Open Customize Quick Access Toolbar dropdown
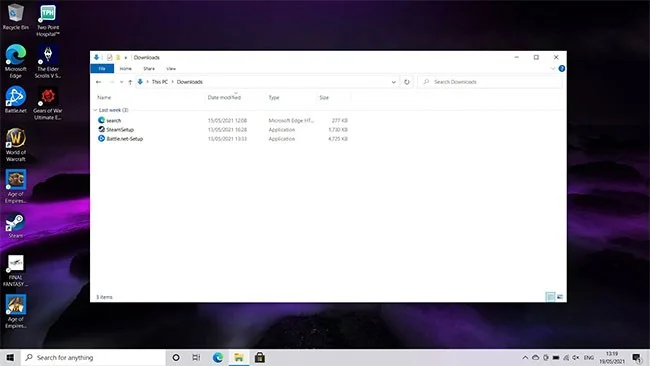 (x=126, y=58)
